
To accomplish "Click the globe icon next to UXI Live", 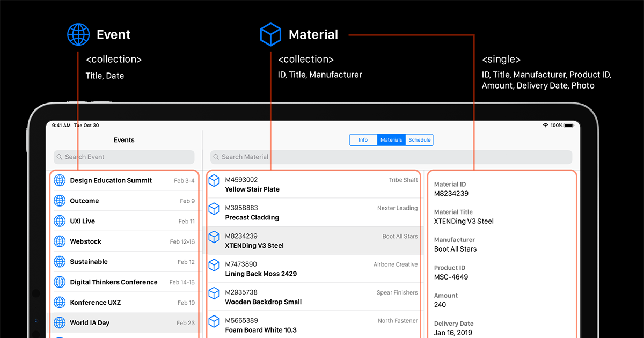I will tap(60, 221).
